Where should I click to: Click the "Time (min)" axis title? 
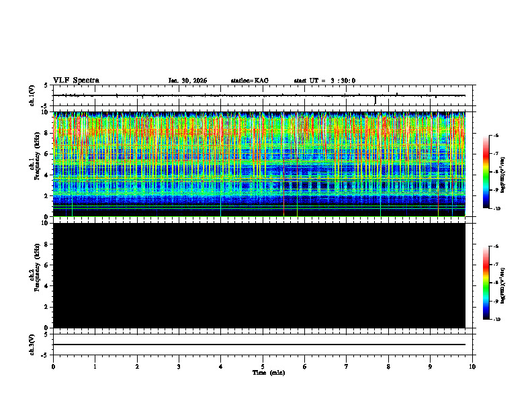[x=269, y=373]
